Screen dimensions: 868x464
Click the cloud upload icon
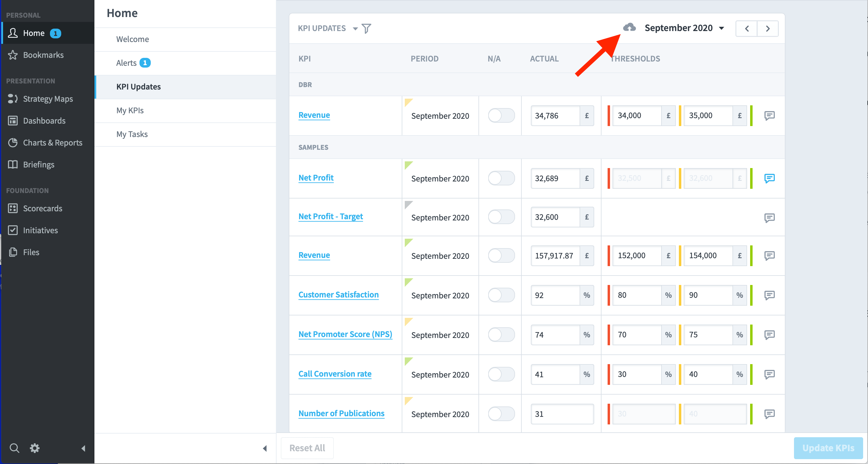[629, 27]
